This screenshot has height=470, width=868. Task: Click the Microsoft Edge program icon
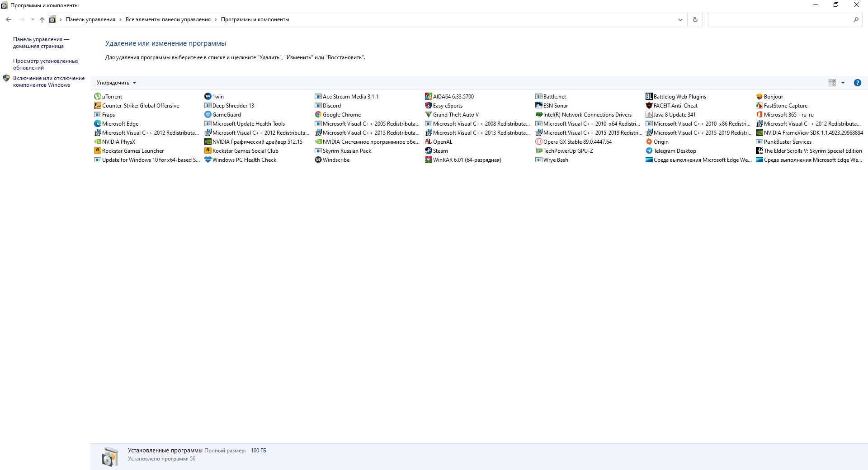[x=97, y=124]
